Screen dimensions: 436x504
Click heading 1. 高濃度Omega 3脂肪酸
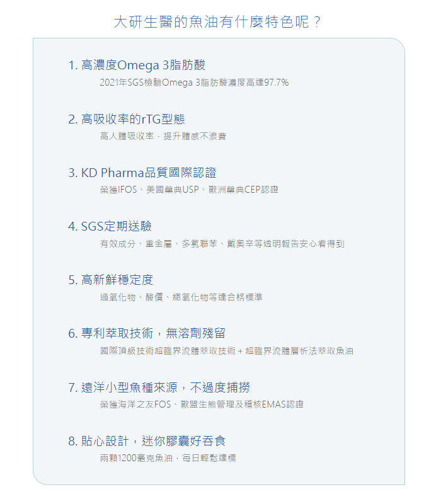click(137, 66)
